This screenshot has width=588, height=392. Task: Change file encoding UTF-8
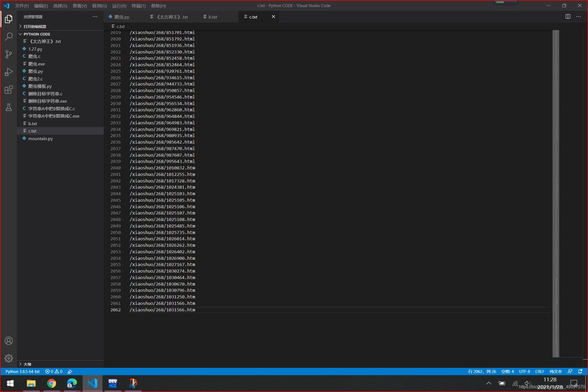tap(524, 372)
